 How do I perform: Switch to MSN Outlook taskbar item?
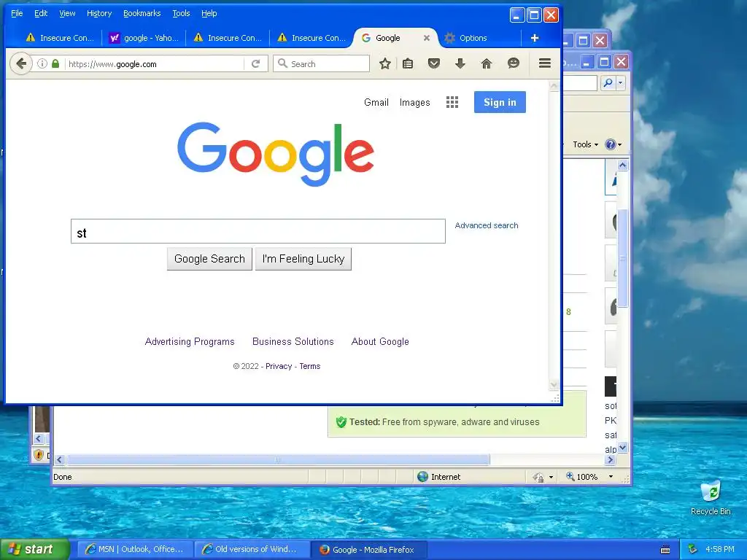[x=135, y=549]
